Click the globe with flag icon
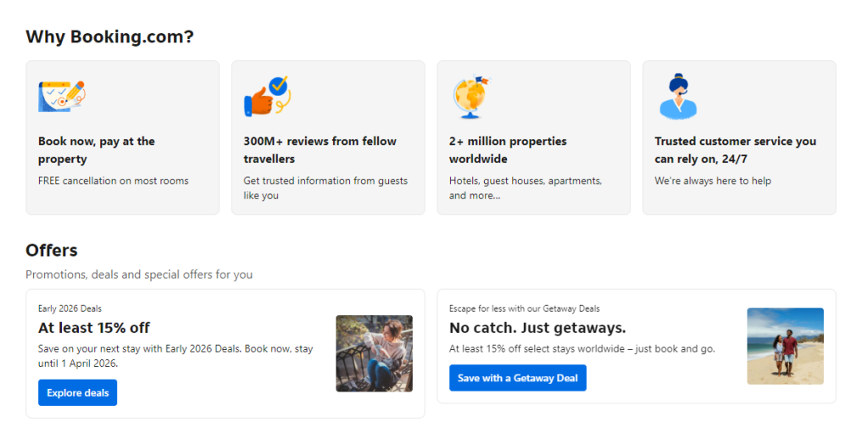 click(470, 96)
